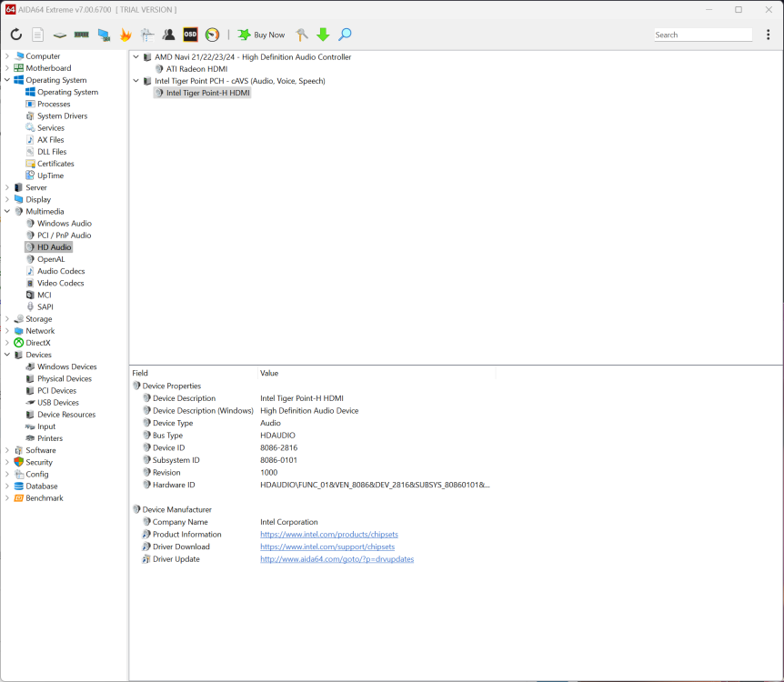Open the Report page icon in toolbar
The image size is (784, 682).
click(x=37, y=35)
